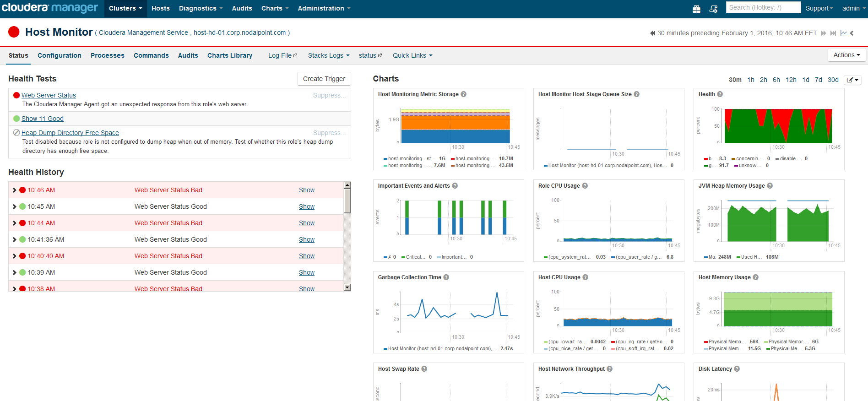Click help icon next to Role CPU Usage
The image size is (868, 401).
pos(585,186)
